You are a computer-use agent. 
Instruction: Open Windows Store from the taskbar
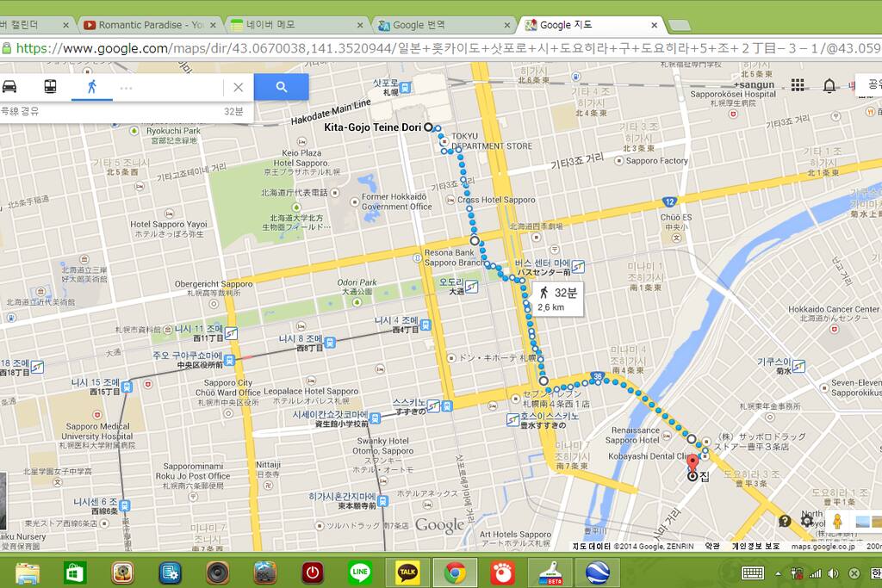[74, 573]
